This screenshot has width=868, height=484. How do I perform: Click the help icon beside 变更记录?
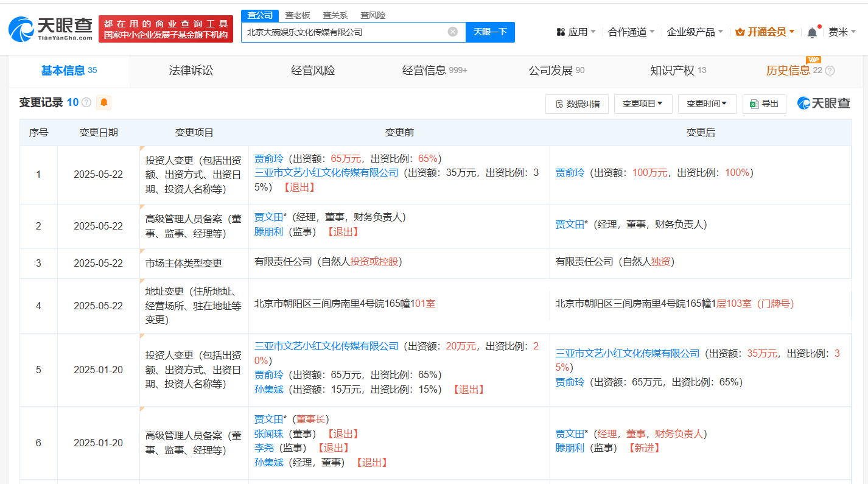(86, 103)
